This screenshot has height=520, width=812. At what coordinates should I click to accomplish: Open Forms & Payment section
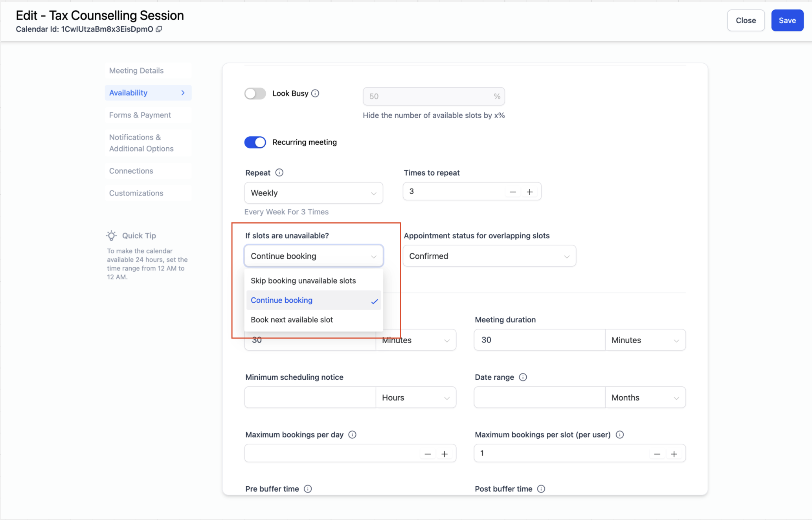[x=140, y=115]
